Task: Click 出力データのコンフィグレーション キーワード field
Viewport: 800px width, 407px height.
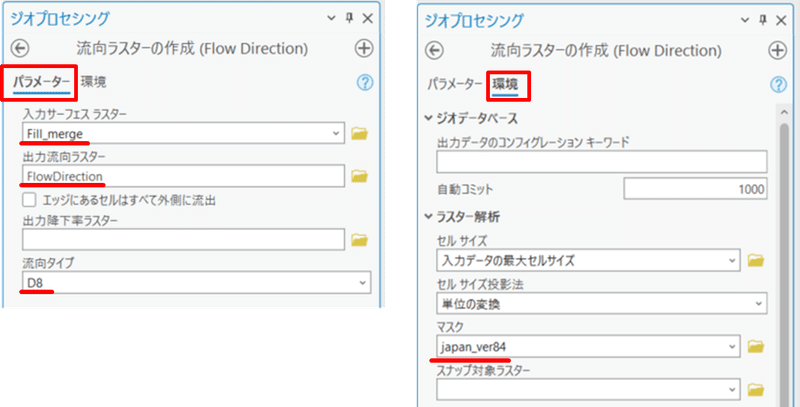Action: 602,162
